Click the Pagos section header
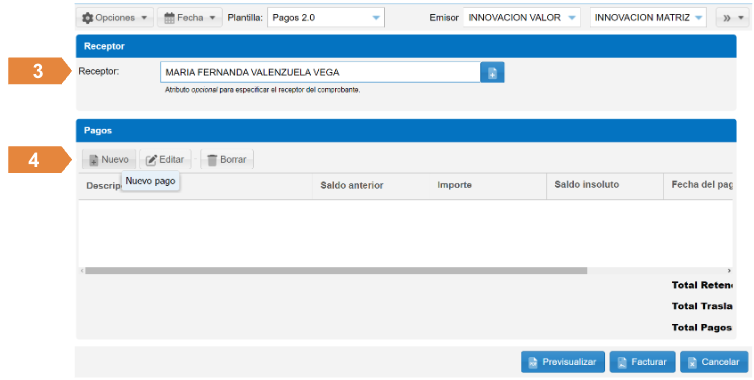This screenshot has height=380, width=754. point(406,131)
